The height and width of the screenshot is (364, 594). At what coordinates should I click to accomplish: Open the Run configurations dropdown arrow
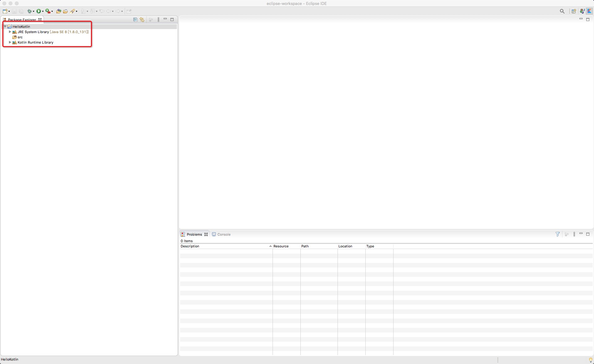click(43, 11)
